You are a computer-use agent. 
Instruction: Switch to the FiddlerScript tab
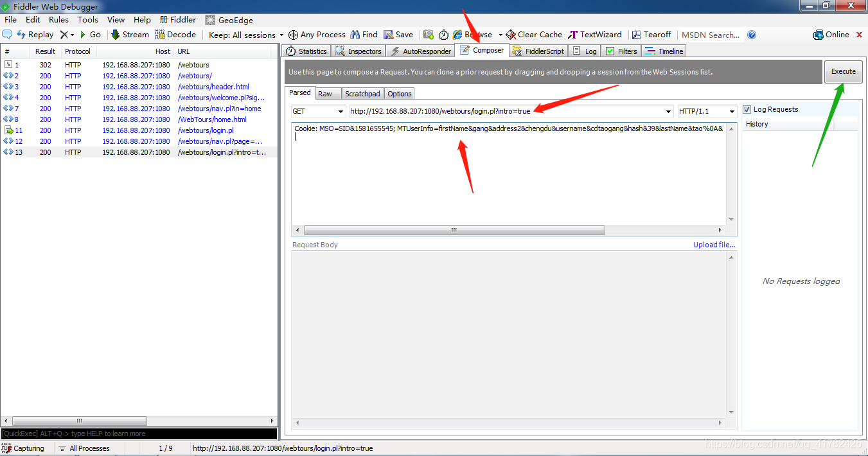pyautogui.click(x=538, y=51)
